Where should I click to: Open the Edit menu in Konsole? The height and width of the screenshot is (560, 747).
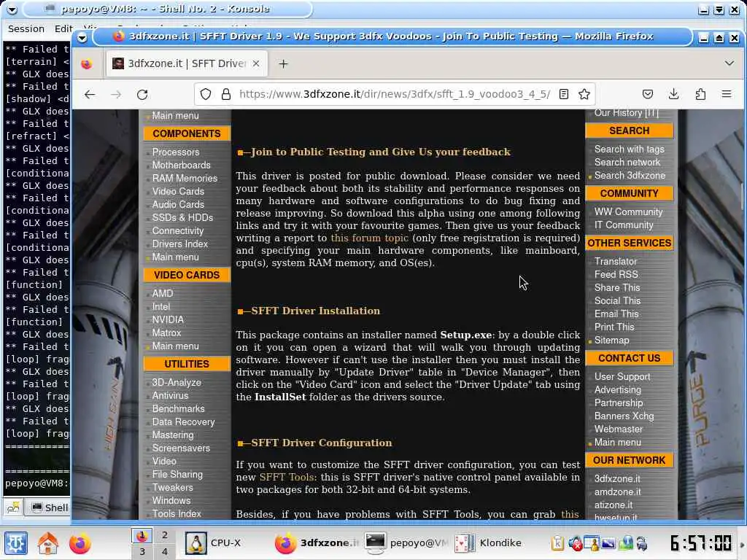(x=63, y=28)
